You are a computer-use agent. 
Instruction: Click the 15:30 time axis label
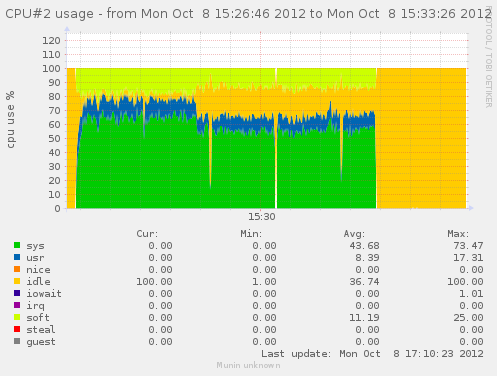[x=262, y=217]
